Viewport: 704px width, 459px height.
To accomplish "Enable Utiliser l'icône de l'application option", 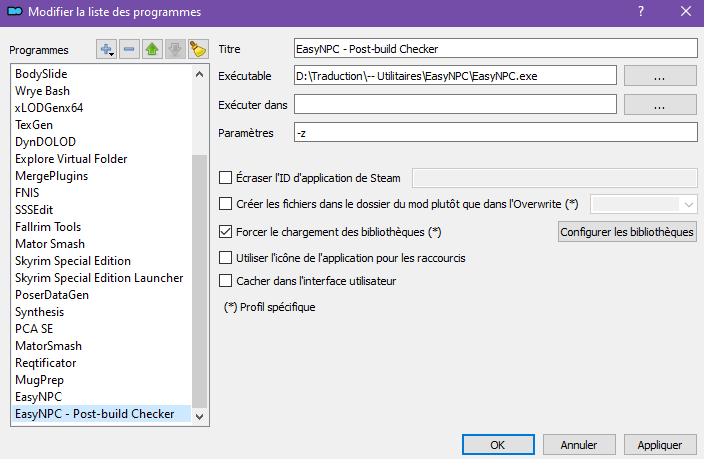I will click(x=225, y=257).
